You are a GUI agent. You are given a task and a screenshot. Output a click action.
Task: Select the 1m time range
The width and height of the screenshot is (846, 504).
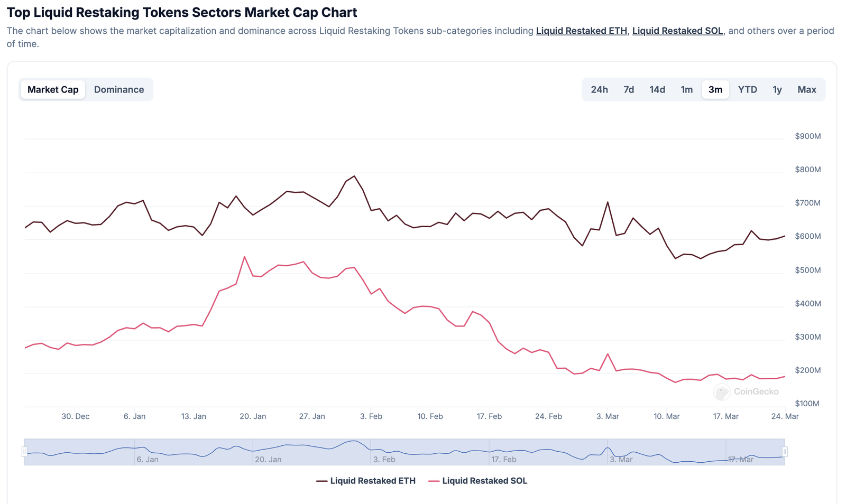pos(686,89)
